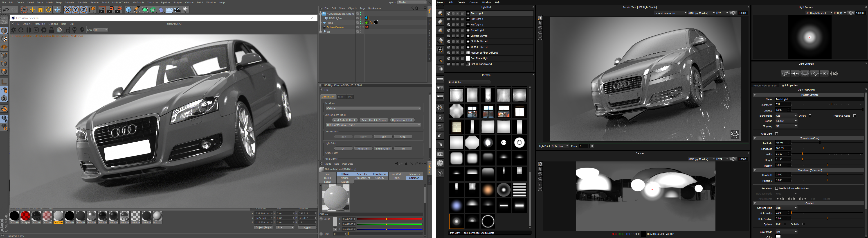This screenshot has width=868, height=238.
Task: Click the pick material pin icon
Action: pos(82,30)
